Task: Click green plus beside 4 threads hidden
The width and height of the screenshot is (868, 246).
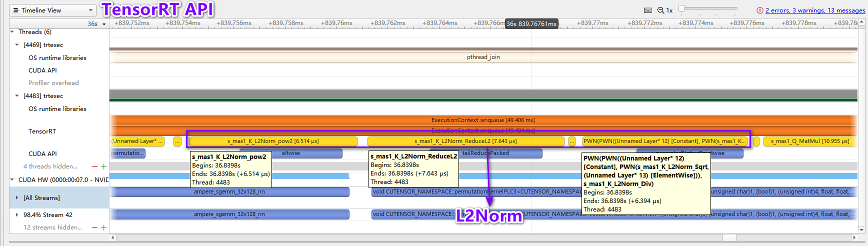Action: pyautogui.click(x=103, y=166)
